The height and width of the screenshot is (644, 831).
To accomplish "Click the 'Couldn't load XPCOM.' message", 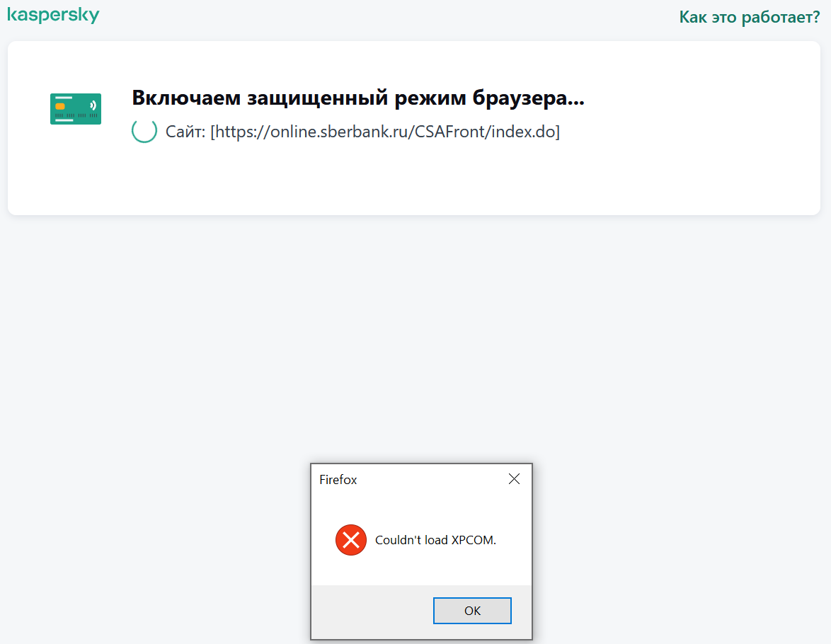I will (x=435, y=540).
